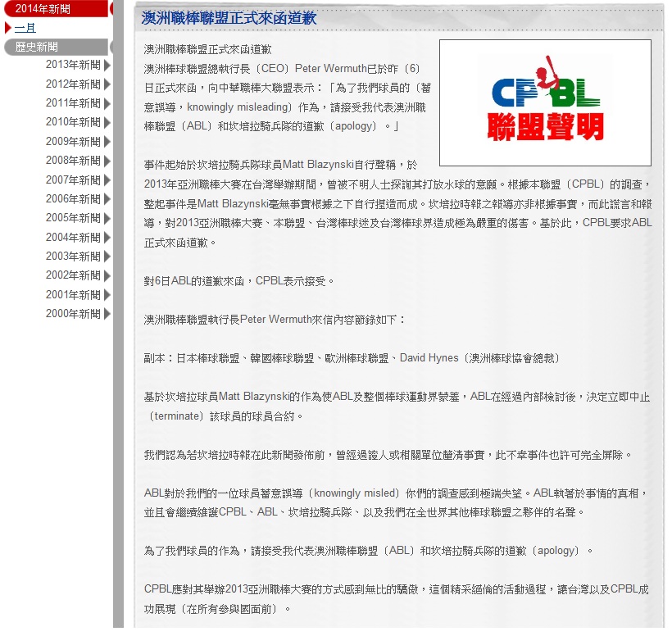Image resolution: width=672 pixels, height=636 pixels.
Task: View 2000年新聞 archive
Action: pyautogui.click(x=73, y=314)
